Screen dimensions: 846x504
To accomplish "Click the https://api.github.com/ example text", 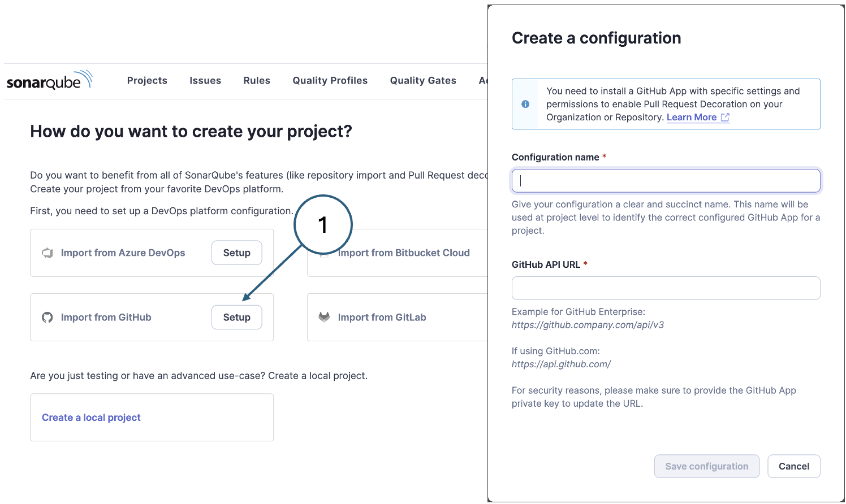I will (x=561, y=364).
